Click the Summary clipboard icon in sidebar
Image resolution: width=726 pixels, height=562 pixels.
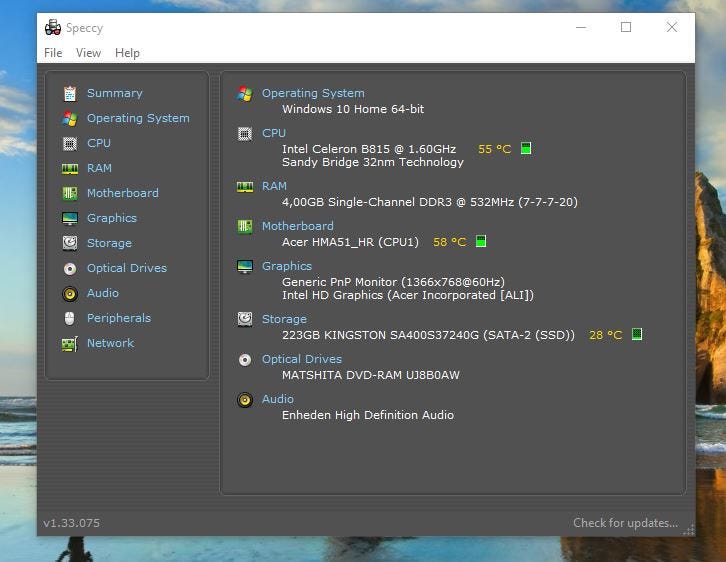[69, 93]
